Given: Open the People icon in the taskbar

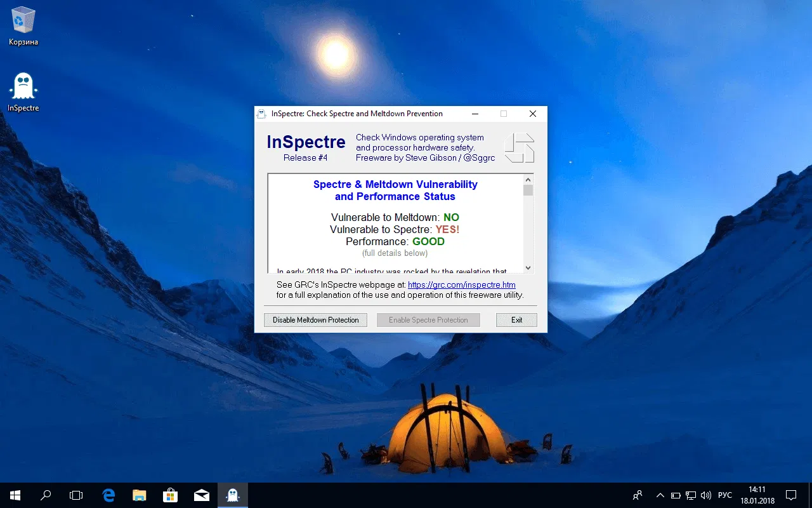Looking at the screenshot, I should click(638, 495).
